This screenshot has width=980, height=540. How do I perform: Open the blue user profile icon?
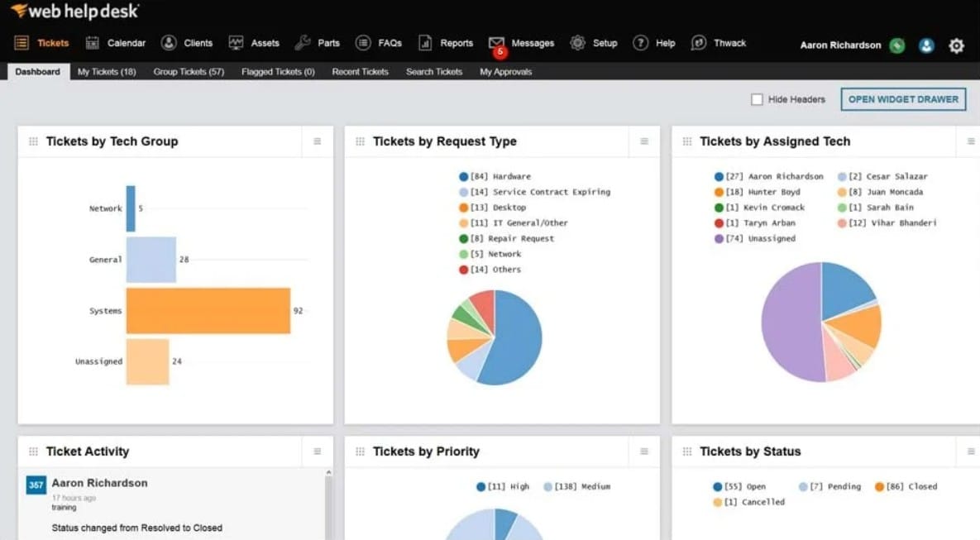926,45
